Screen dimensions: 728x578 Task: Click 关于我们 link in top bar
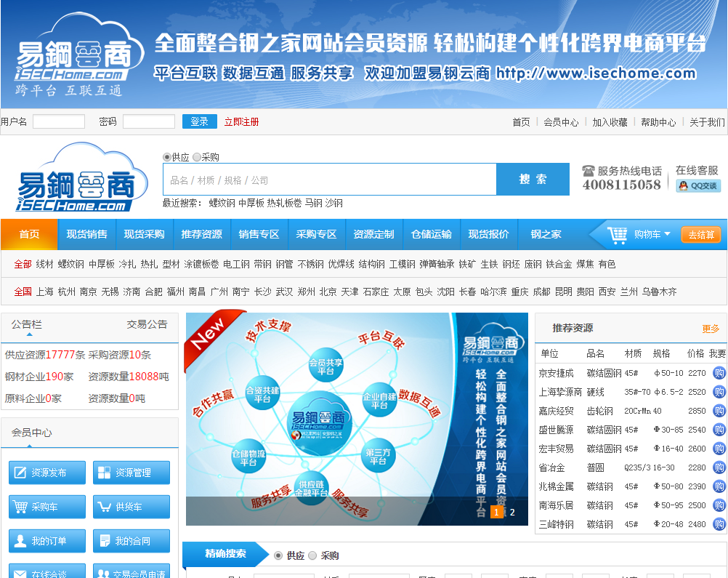point(707,122)
